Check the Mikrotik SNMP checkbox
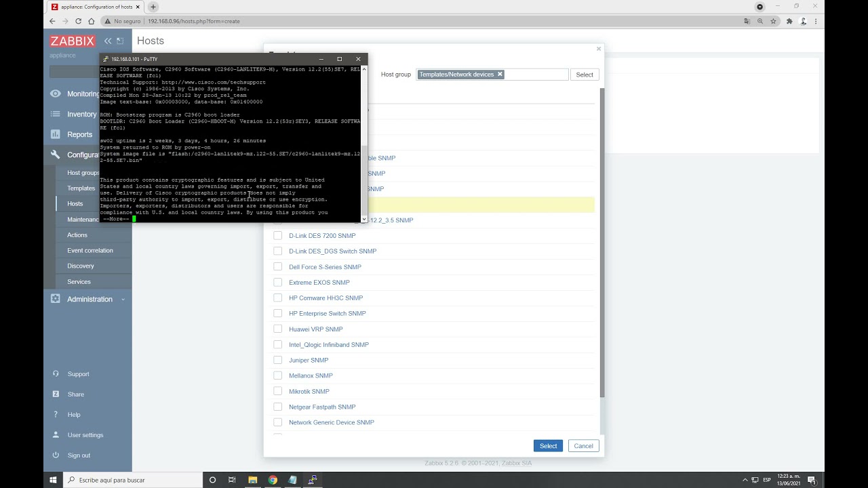The width and height of the screenshot is (868, 488). [277, 391]
